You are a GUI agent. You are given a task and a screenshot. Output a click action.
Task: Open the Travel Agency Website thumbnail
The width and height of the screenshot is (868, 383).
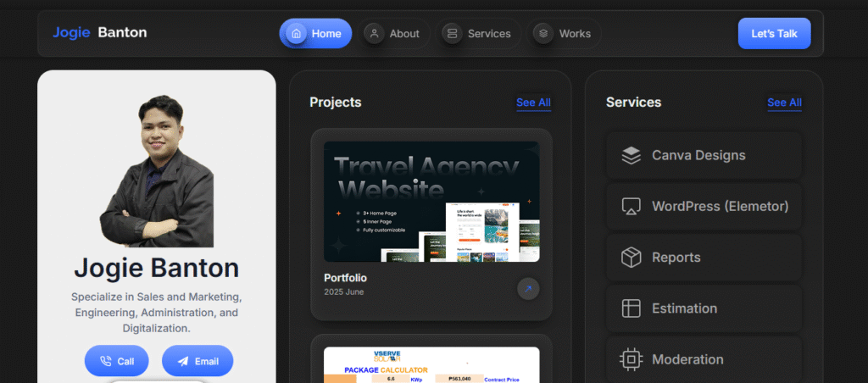[x=431, y=202]
